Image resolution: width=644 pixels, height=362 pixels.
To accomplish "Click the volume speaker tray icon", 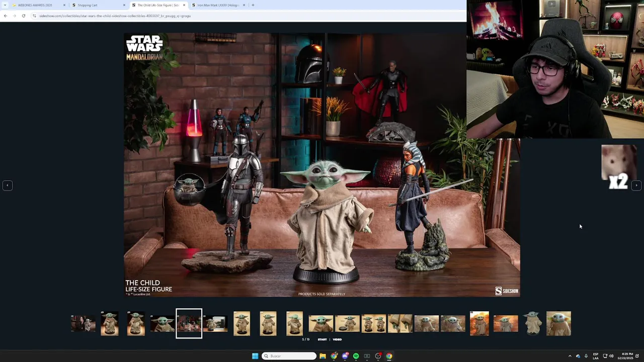I will pyautogui.click(x=611, y=356).
